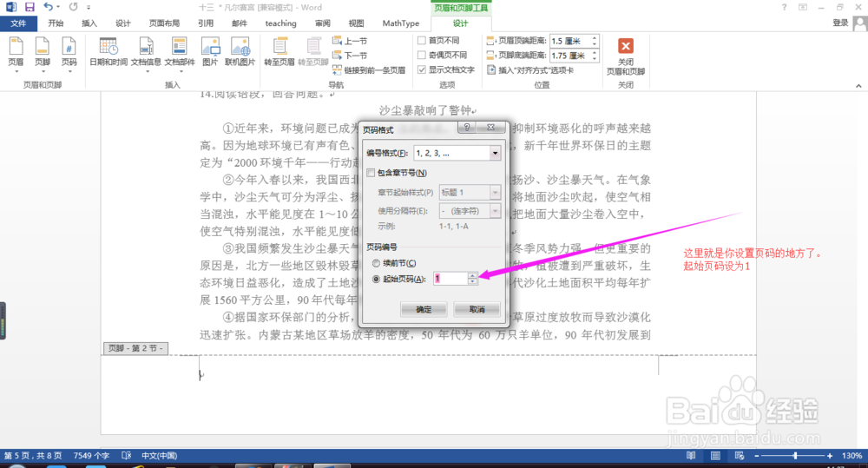This screenshot has height=468, width=868.
Task: Switch to print layout view in status bar
Action: click(x=715, y=456)
